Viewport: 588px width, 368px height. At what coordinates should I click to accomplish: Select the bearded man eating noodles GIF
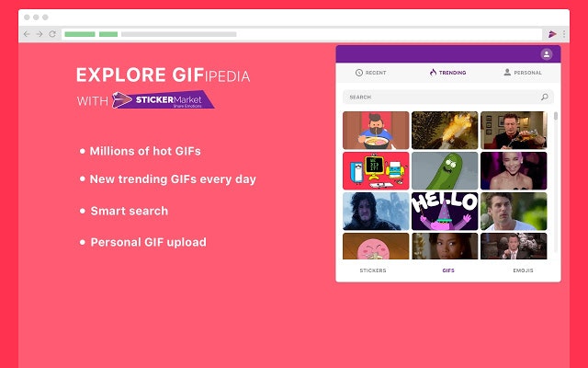pos(376,131)
